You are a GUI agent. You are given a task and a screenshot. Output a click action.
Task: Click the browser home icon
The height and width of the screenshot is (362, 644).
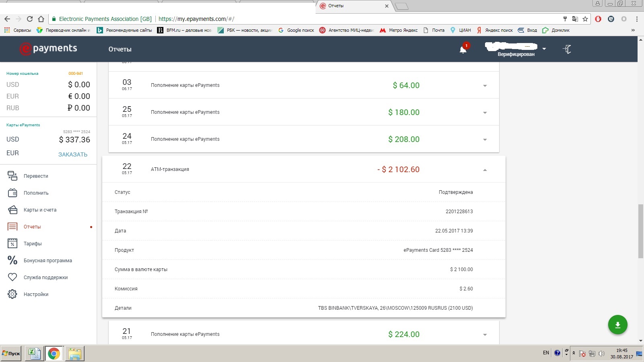point(41,19)
